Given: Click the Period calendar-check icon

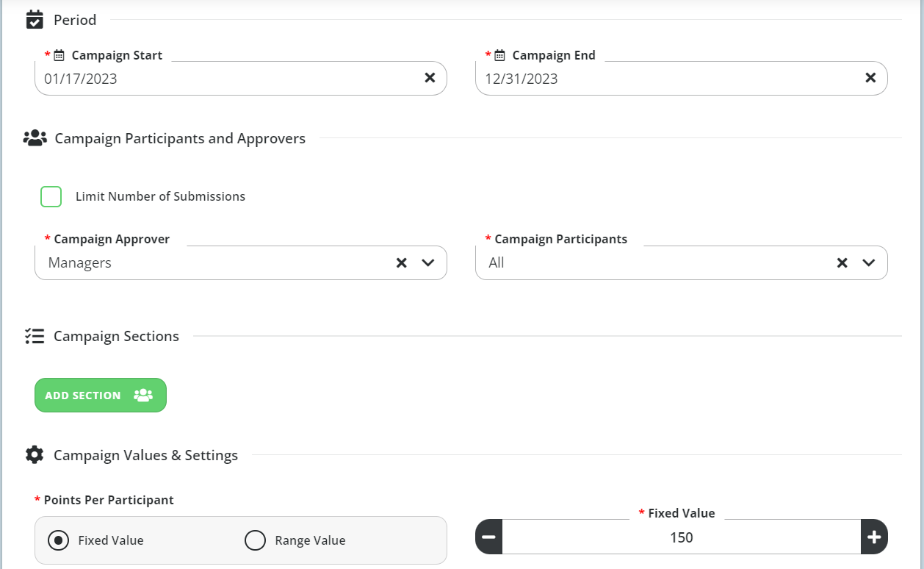Looking at the screenshot, I should pos(35,20).
